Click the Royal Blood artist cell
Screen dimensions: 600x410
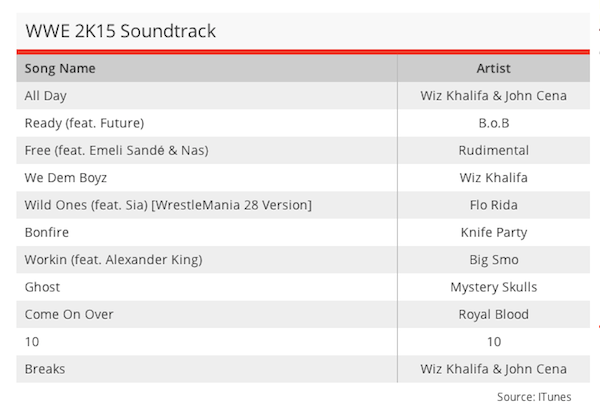click(493, 315)
